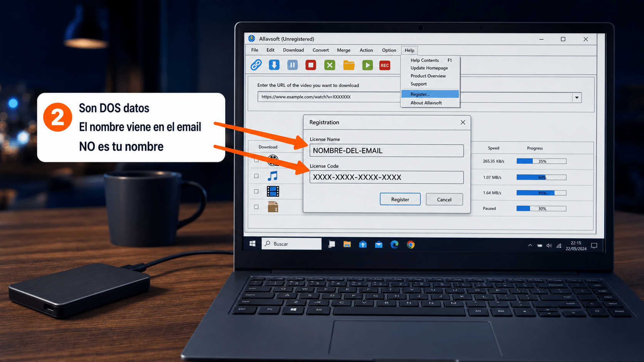Click the Speed column header

tap(493, 148)
